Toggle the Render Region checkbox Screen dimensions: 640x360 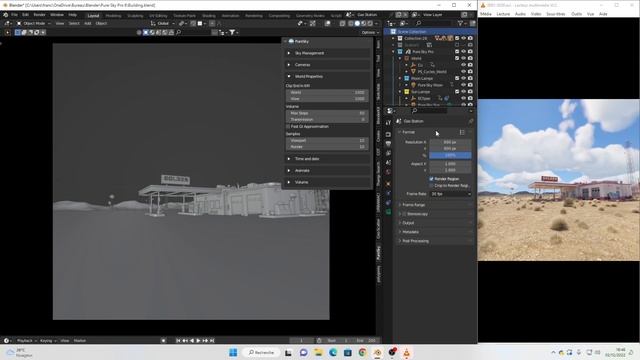point(431,179)
